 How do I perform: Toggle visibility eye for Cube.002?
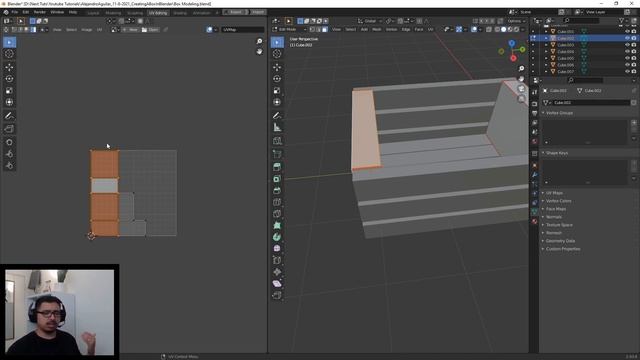point(627,38)
